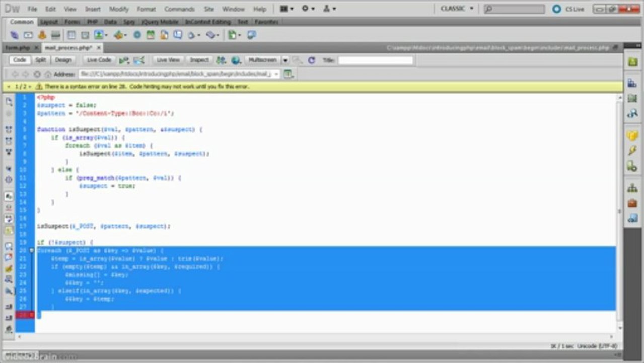Click the Horizontal Rule icon
The image size is (644, 363).
[56, 35]
